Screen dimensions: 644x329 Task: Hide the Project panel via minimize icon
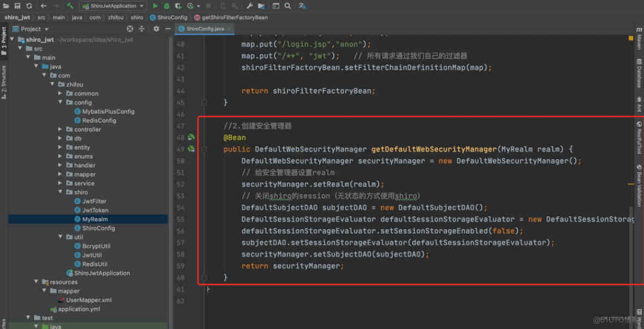pyautogui.click(x=167, y=29)
